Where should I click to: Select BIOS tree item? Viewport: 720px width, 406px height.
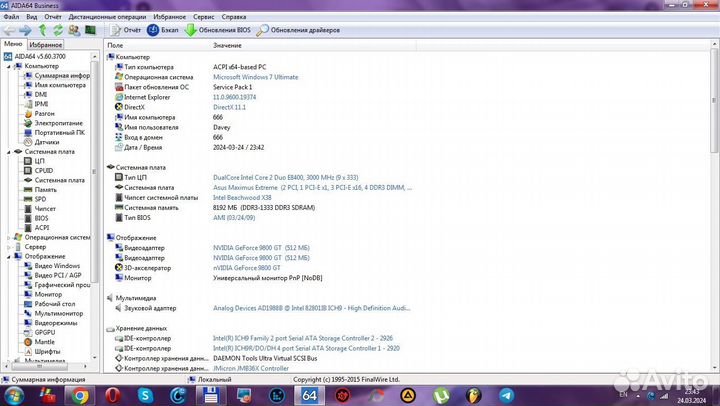point(36,219)
